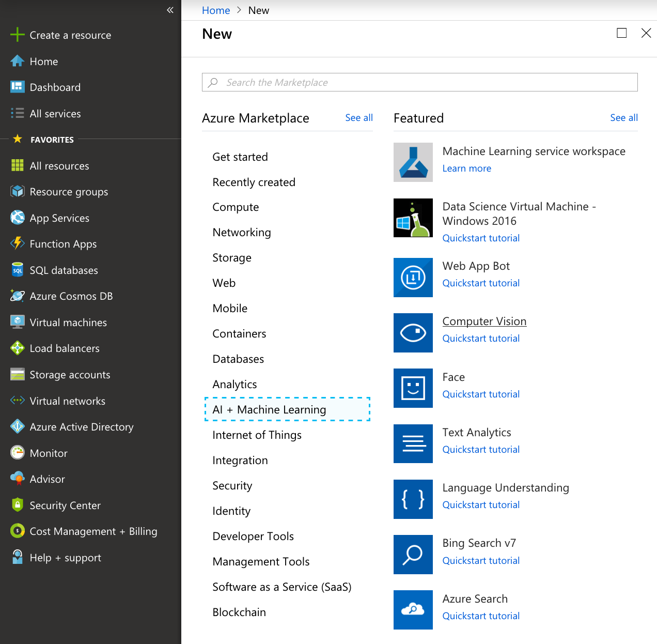Click the Cost Management + Billing icon
Viewport: 657px width, 644px height.
click(x=18, y=531)
